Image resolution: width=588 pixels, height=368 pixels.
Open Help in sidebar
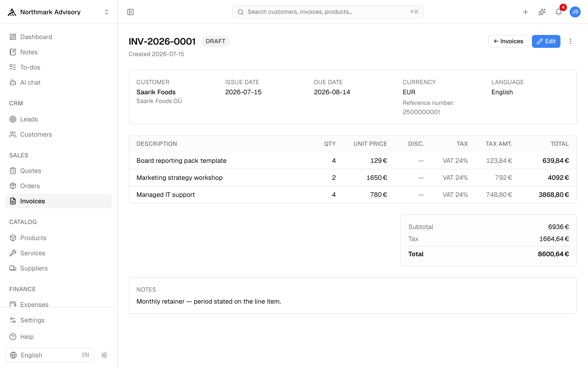click(59, 337)
